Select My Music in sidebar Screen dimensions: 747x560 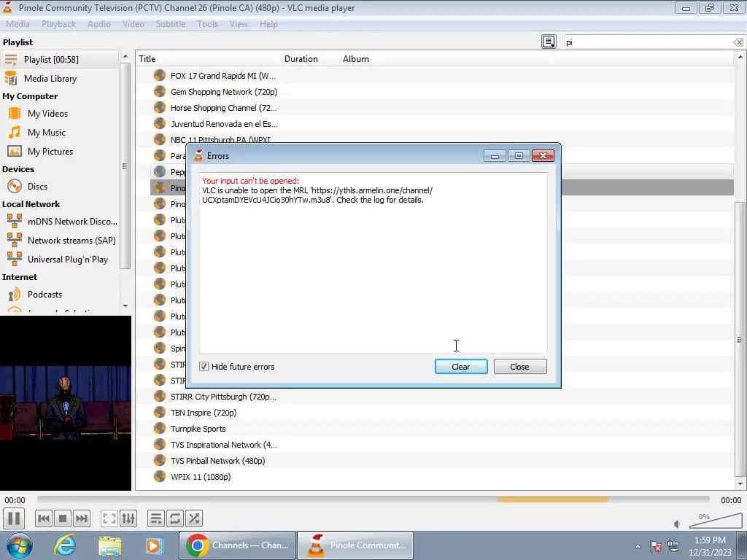click(x=59, y=133)
